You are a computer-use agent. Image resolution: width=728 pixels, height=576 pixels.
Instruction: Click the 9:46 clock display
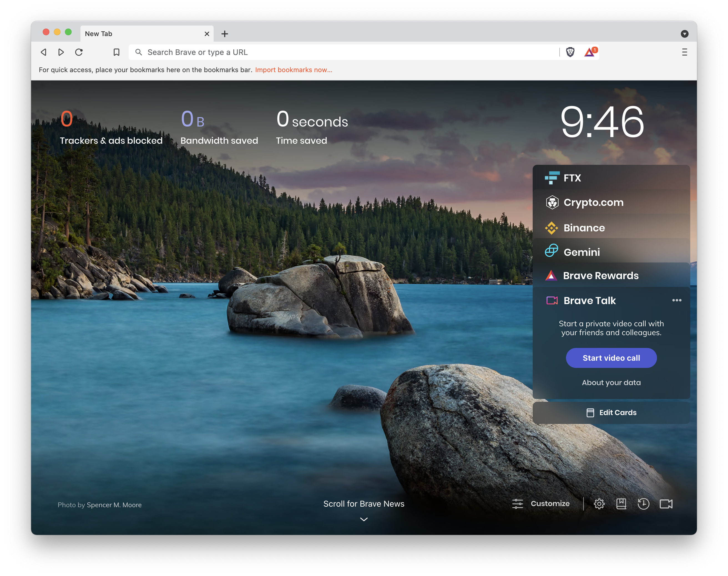tap(602, 122)
